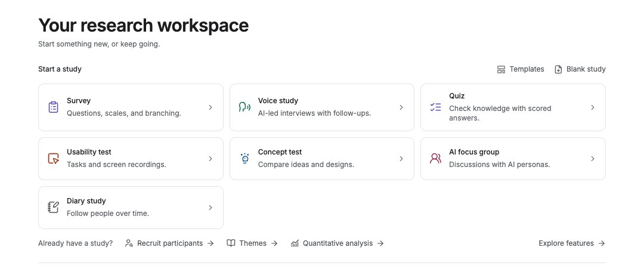Select the Quiz card title

click(x=457, y=96)
